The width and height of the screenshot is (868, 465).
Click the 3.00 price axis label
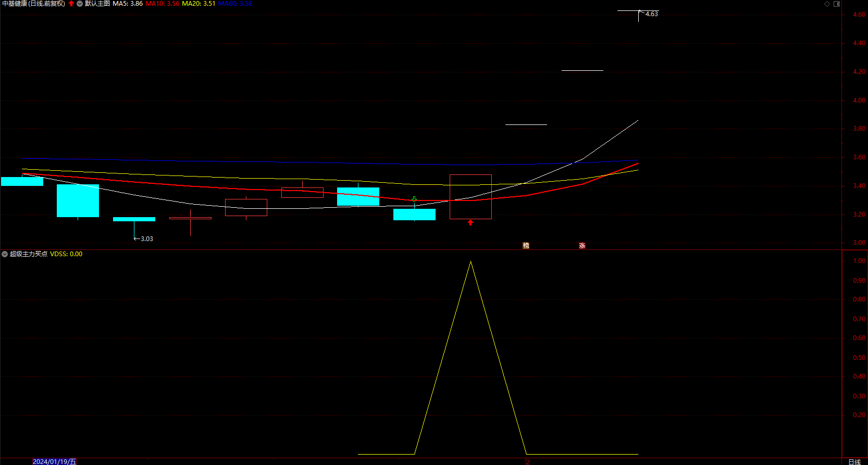point(859,243)
